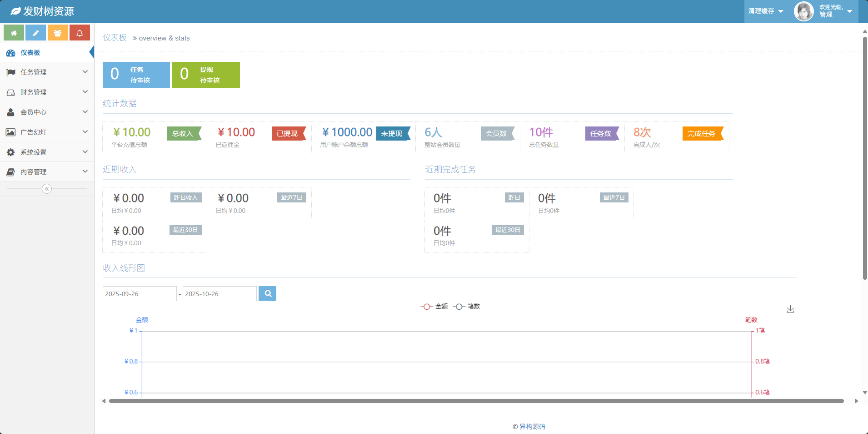Click the orange users shortcut icon
This screenshot has height=434, width=868.
[58, 33]
